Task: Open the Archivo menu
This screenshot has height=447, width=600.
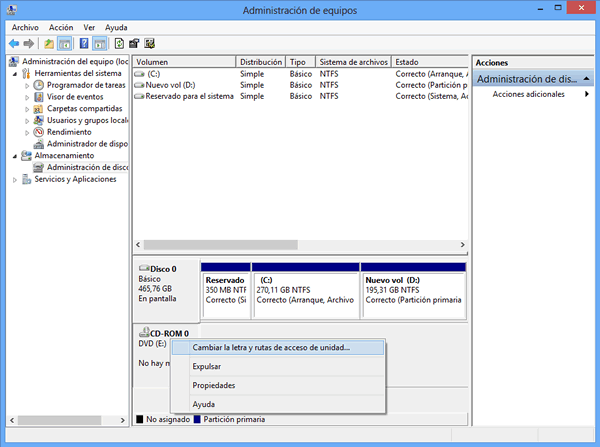Action: (x=25, y=28)
